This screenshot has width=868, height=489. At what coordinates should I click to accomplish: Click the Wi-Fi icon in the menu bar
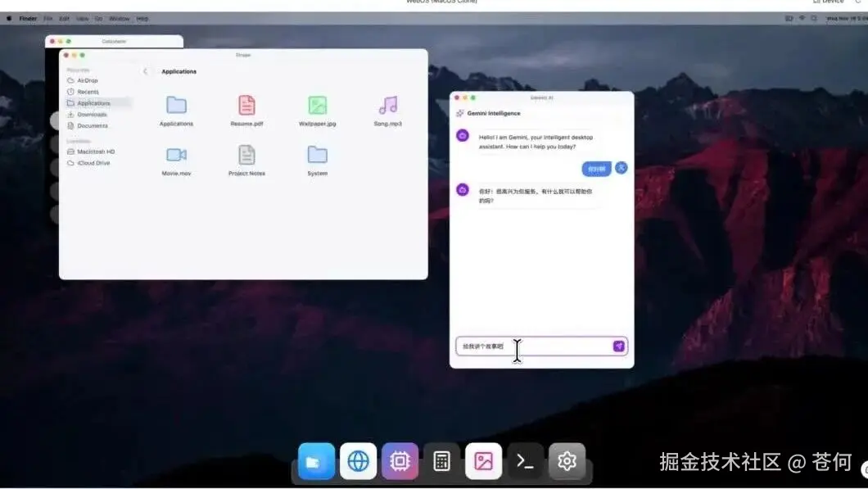[x=802, y=18]
